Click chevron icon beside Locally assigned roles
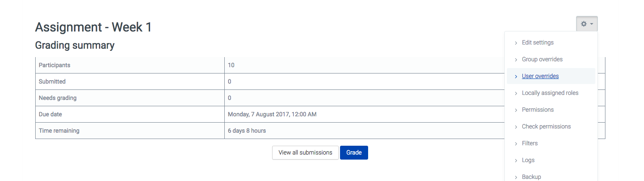 point(516,93)
